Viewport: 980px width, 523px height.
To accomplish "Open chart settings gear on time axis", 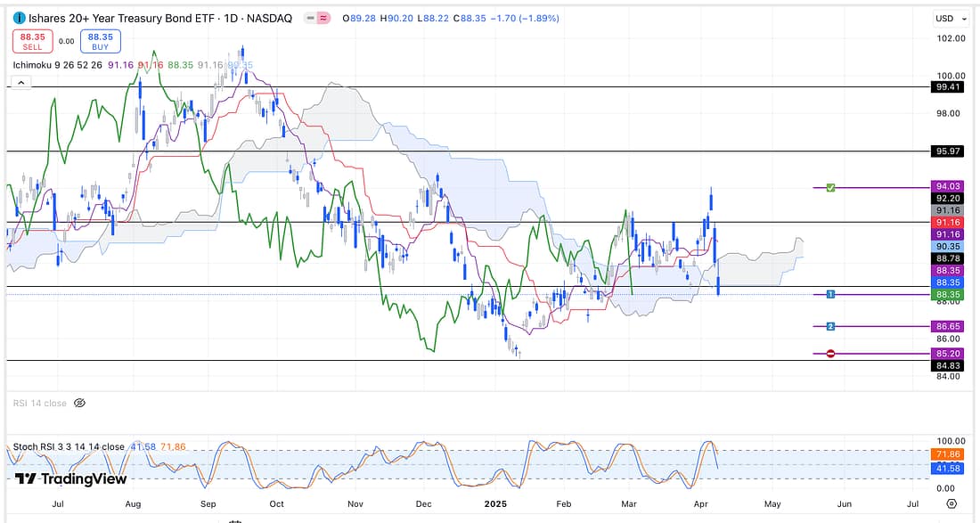I will [x=951, y=504].
